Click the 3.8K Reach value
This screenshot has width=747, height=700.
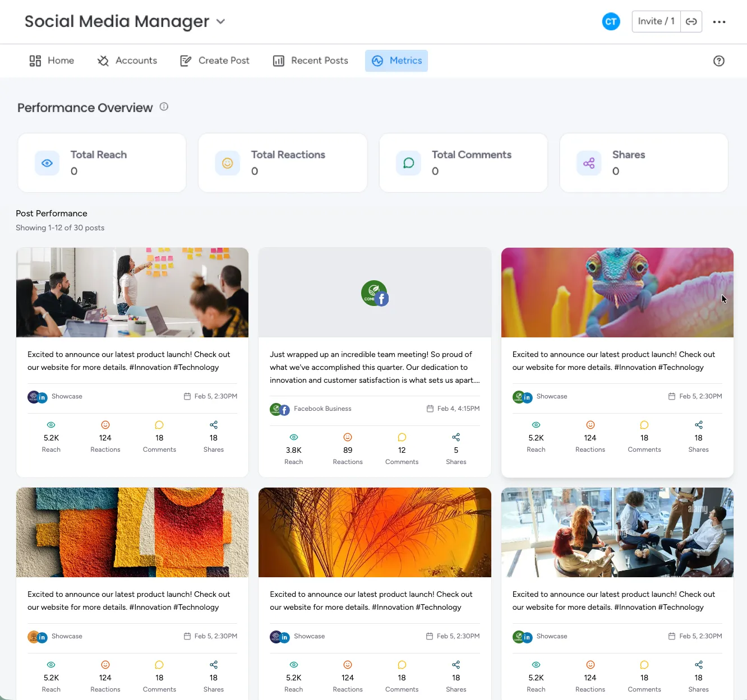[x=294, y=450]
